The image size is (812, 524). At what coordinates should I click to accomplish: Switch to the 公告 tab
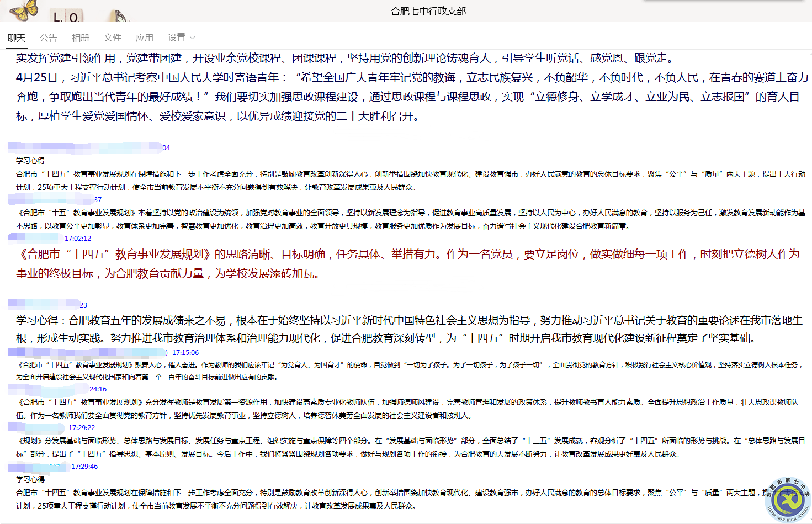click(49, 38)
